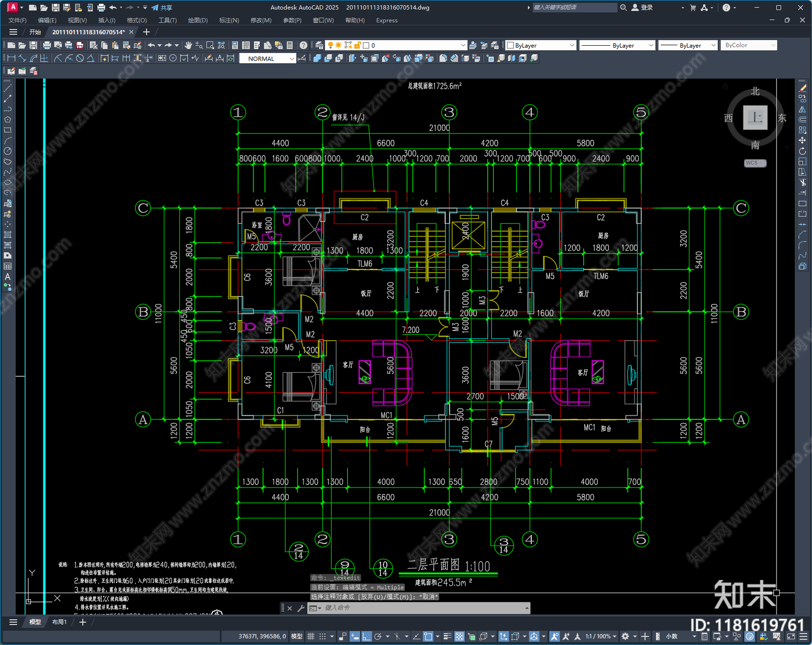The width and height of the screenshot is (812, 645).
Task: Toggle Ortho mode in status bar
Action: [366, 636]
